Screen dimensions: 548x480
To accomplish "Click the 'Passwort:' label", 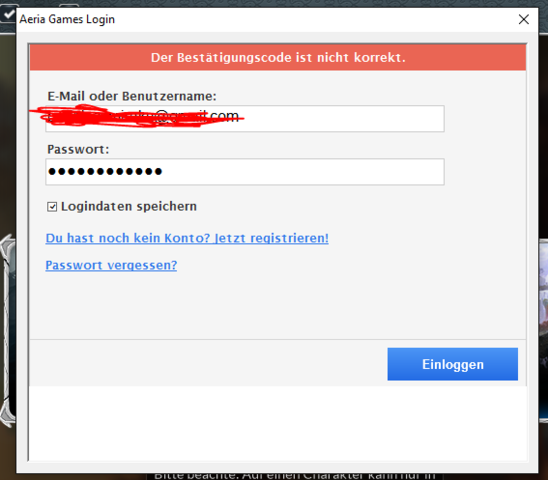I will tap(78, 149).
